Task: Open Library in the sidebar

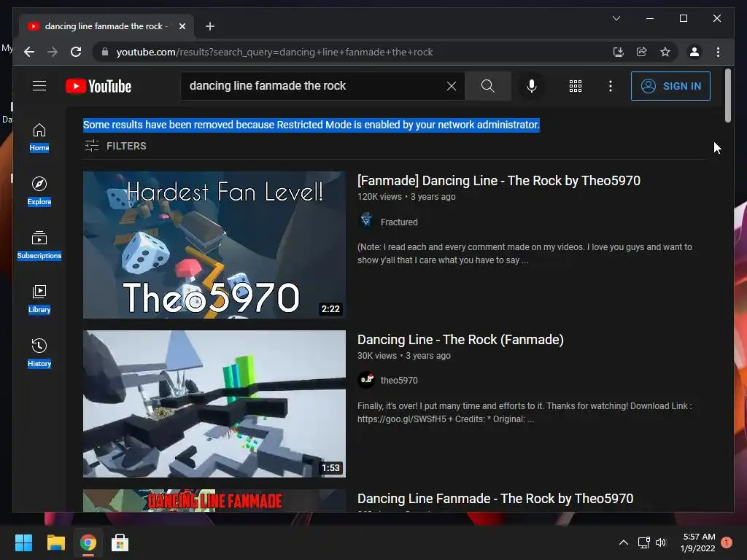Action: tap(39, 299)
